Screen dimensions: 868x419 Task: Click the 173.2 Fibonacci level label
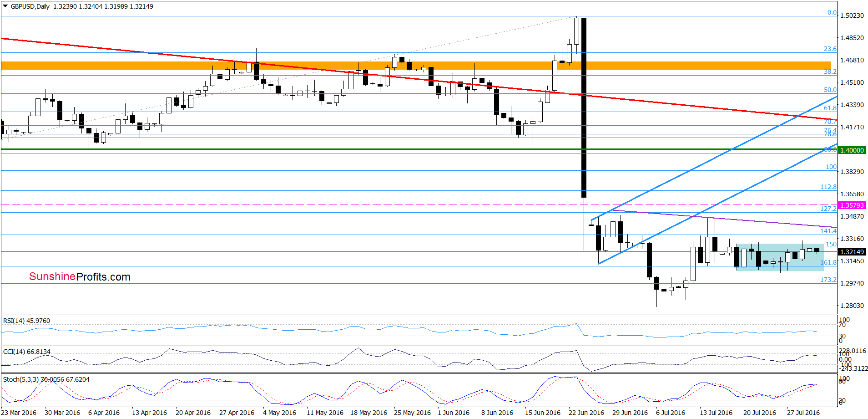click(x=828, y=280)
